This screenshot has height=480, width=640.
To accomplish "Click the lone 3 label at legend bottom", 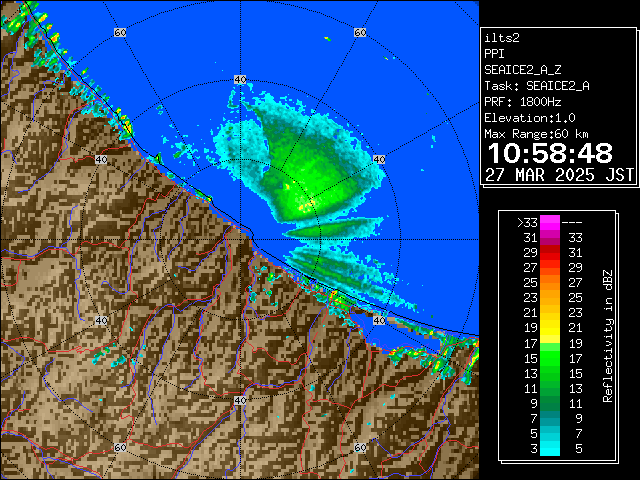I will coord(534,449).
